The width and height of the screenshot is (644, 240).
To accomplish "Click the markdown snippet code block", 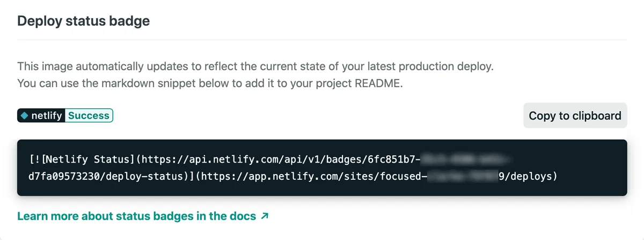I will pyautogui.click(x=322, y=168).
